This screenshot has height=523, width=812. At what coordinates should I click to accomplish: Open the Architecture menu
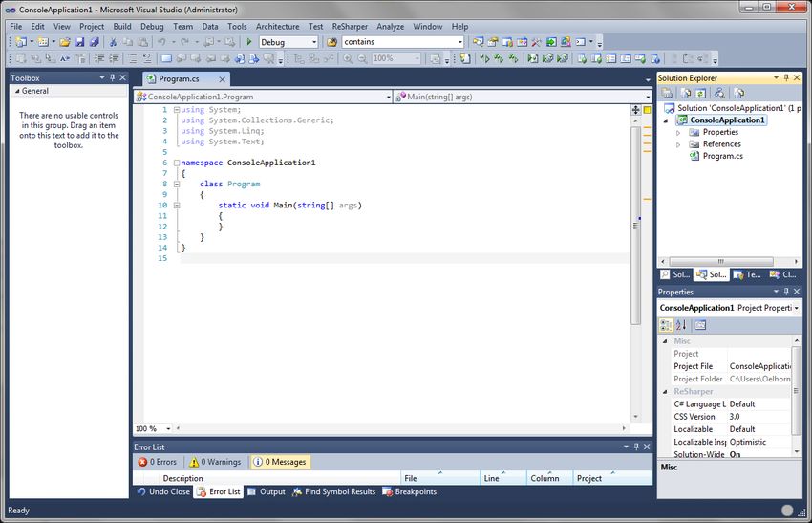click(x=278, y=27)
